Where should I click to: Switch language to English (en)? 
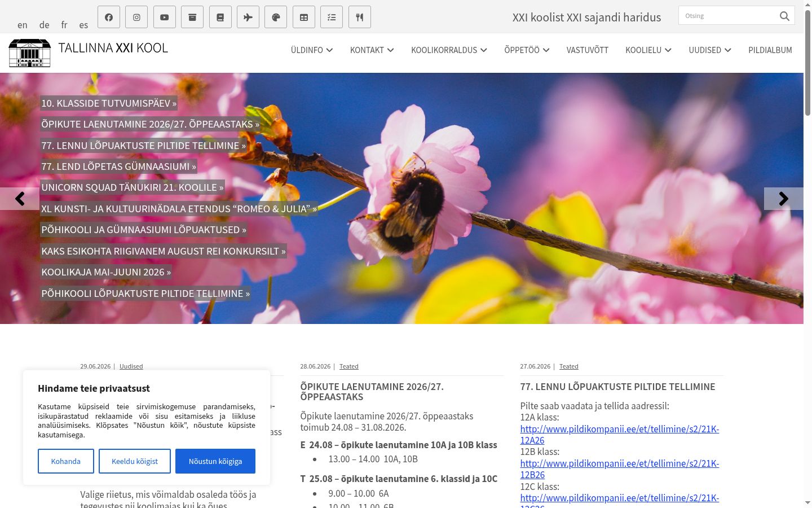tap(23, 25)
